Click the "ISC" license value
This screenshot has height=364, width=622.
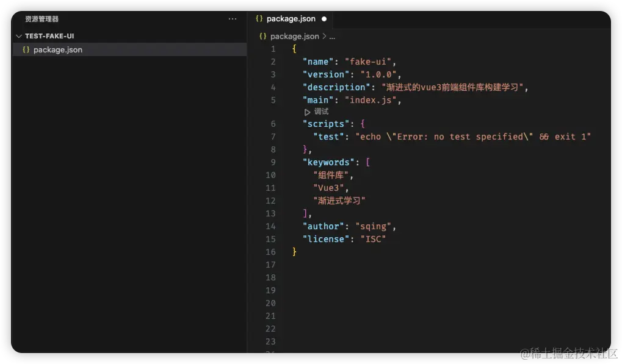coord(373,239)
